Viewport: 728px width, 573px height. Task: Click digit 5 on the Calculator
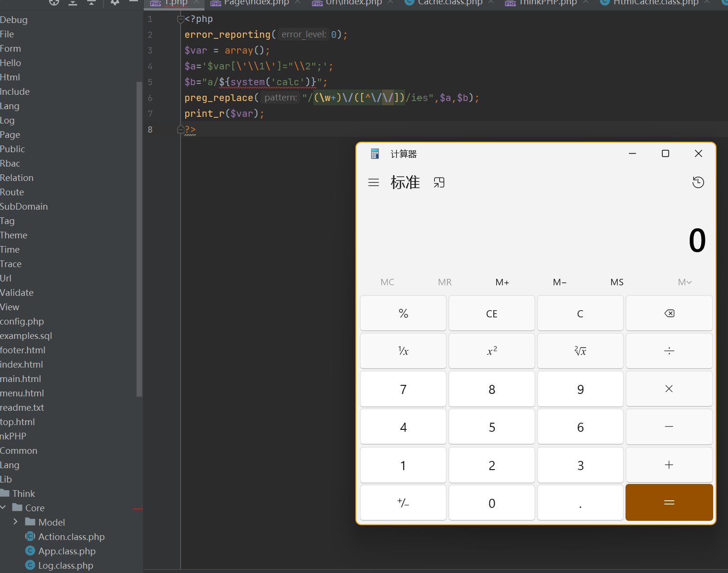coord(492,427)
